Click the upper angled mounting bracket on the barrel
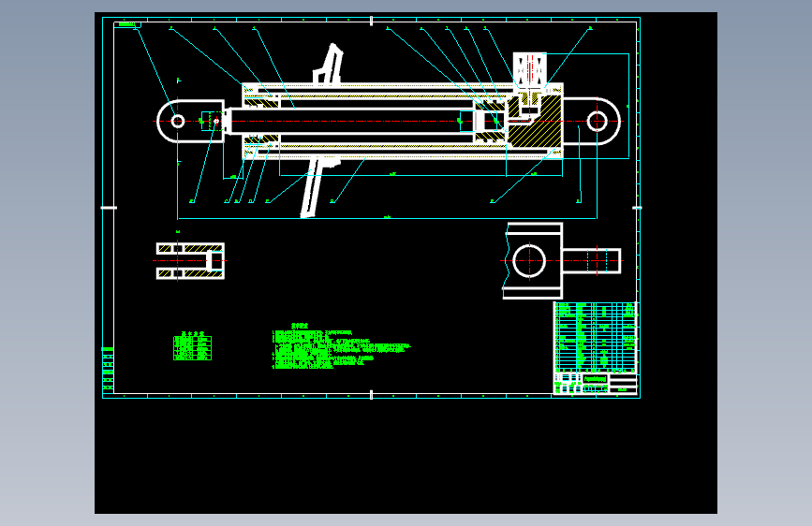 [329, 65]
